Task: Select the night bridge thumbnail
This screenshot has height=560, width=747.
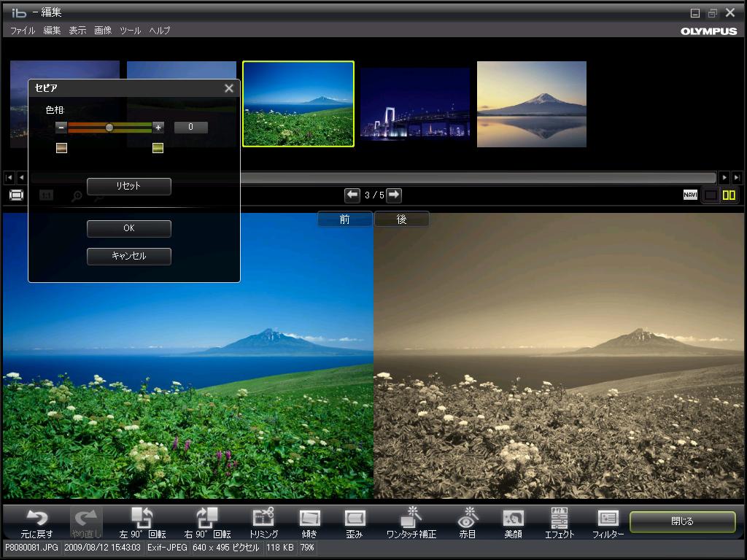Action: click(x=415, y=104)
